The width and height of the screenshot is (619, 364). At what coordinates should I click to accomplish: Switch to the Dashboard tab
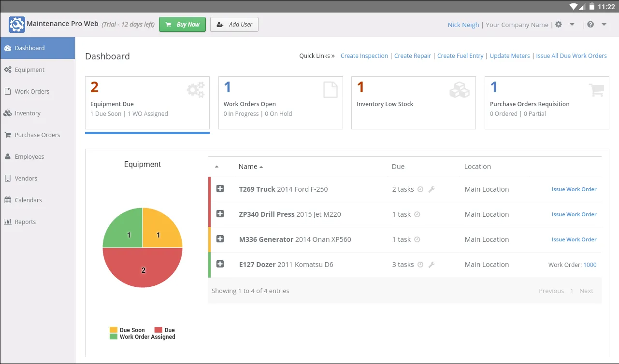click(30, 48)
